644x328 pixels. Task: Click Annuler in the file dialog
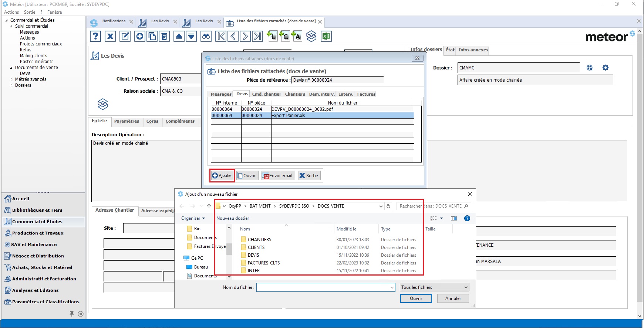tap(453, 298)
